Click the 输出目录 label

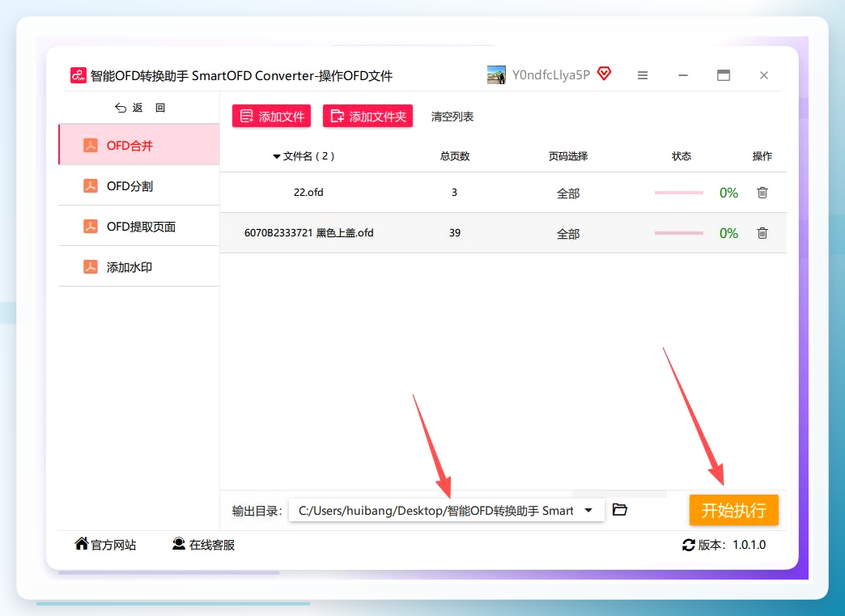click(x=257, y=511)
